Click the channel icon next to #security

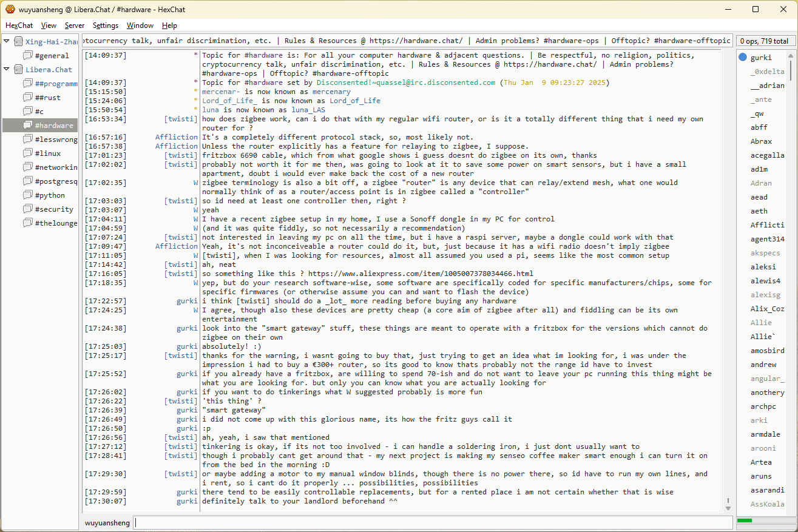pyautogui.click(x=28, y=209)
